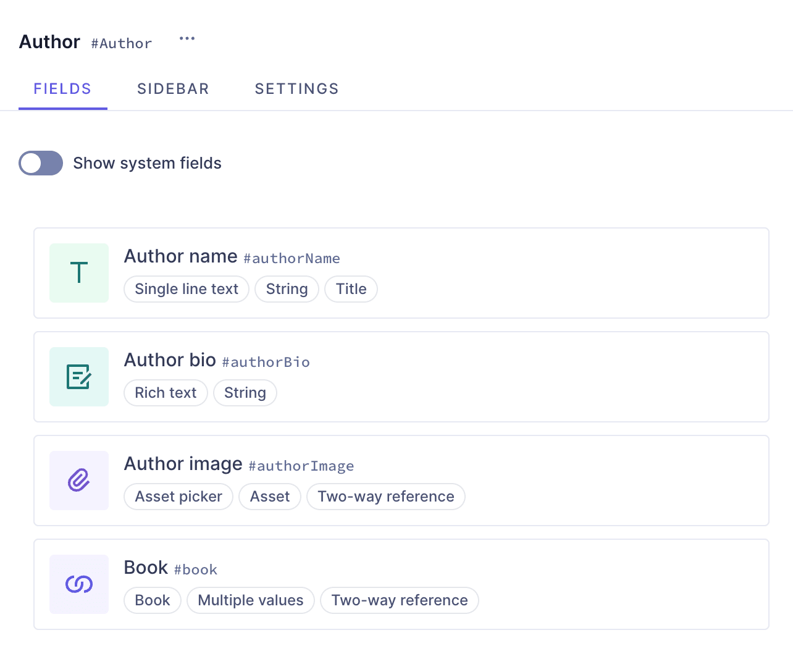Click the #authorName API ID
Image resolution: width=793 pixels, height=672 pixels.
coord(292,259)
